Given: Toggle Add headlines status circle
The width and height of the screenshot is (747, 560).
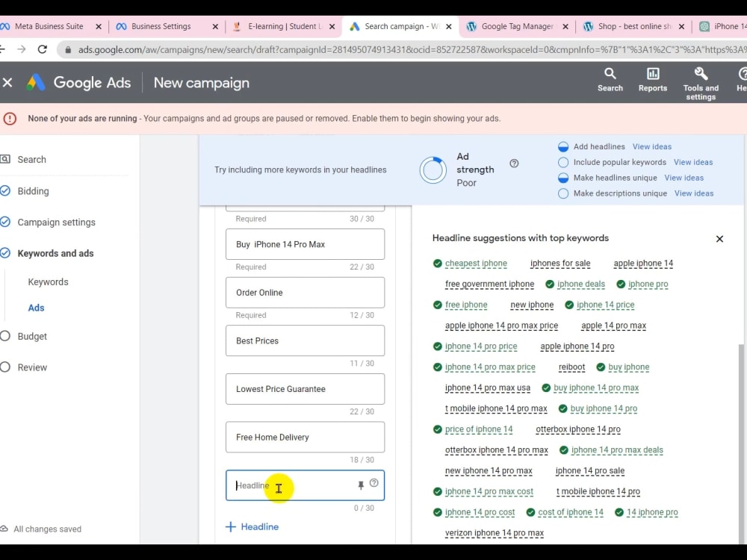Looking at the screenshot, I should (x=563, y=146).
